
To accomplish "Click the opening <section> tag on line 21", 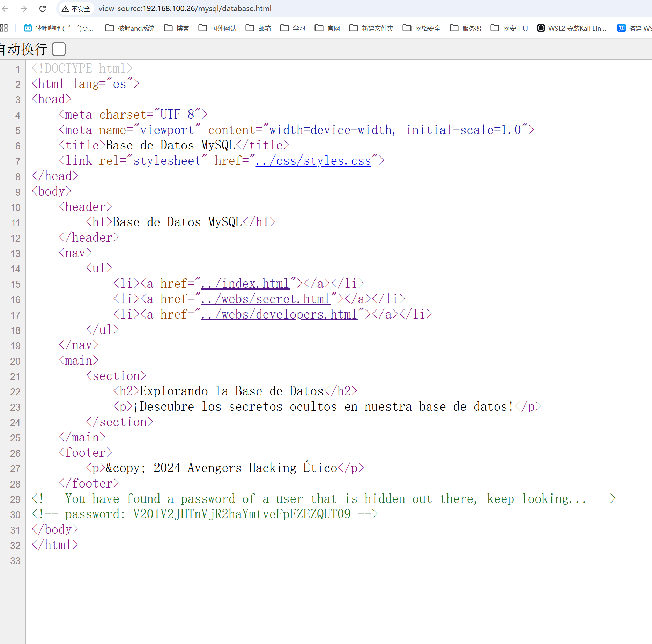I will [x=116, y=376].
